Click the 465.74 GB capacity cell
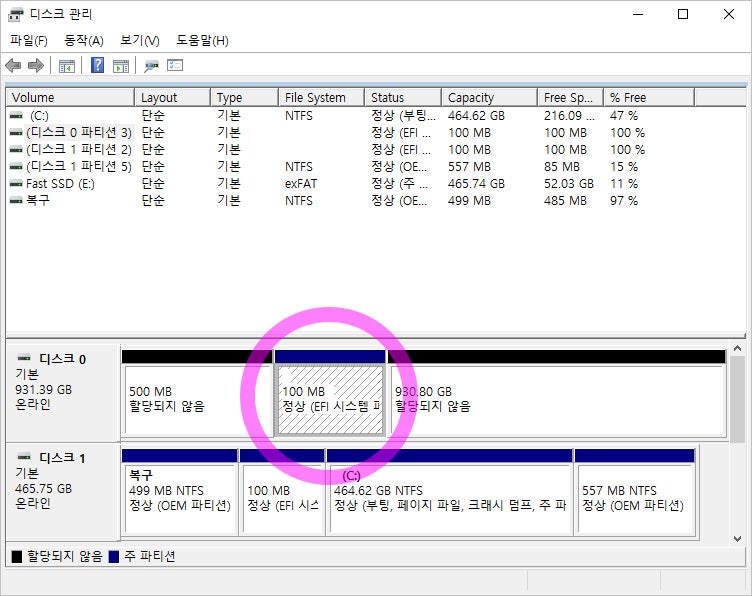Screen dimensions: 752x596 (x=476, y=184)
